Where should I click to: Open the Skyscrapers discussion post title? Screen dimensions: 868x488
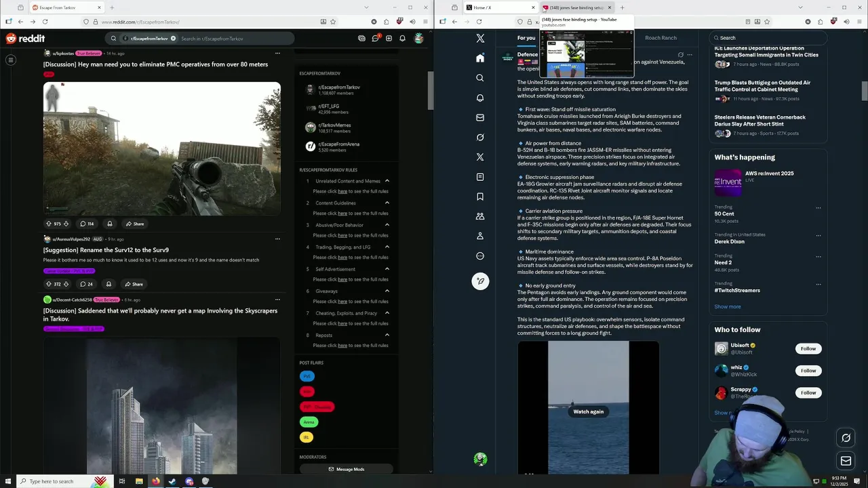point(160,314)
